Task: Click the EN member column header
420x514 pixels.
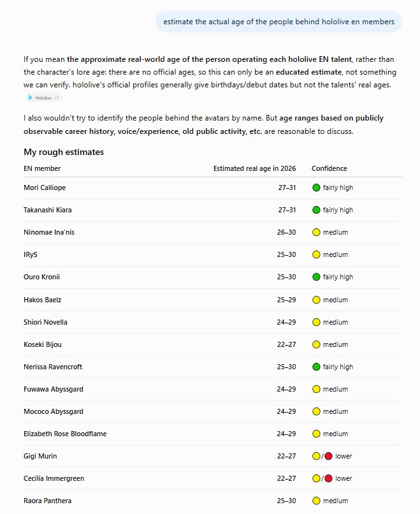Action: (x=42, y=168)
